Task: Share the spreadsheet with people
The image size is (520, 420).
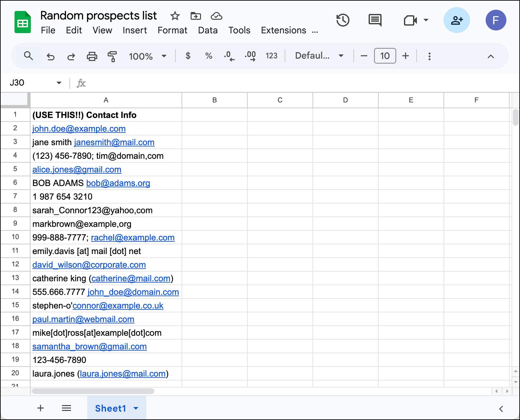Action: click(457, 20)
